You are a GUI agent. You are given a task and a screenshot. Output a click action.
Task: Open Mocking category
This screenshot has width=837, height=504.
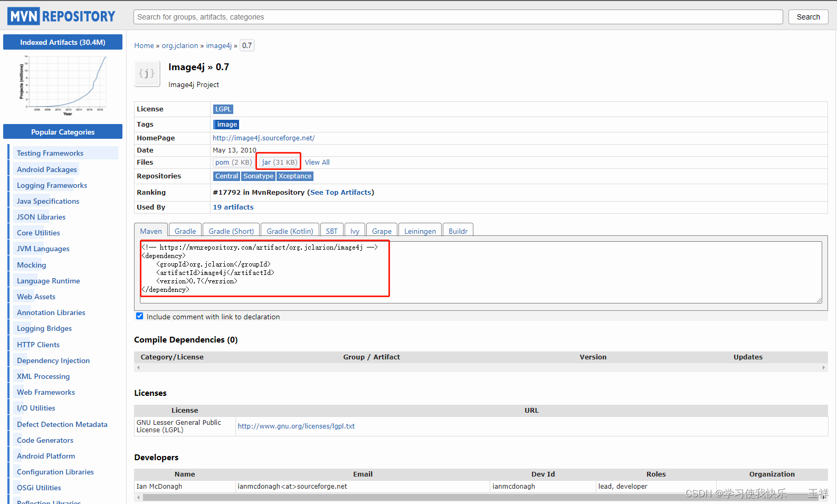pos(32,265)
